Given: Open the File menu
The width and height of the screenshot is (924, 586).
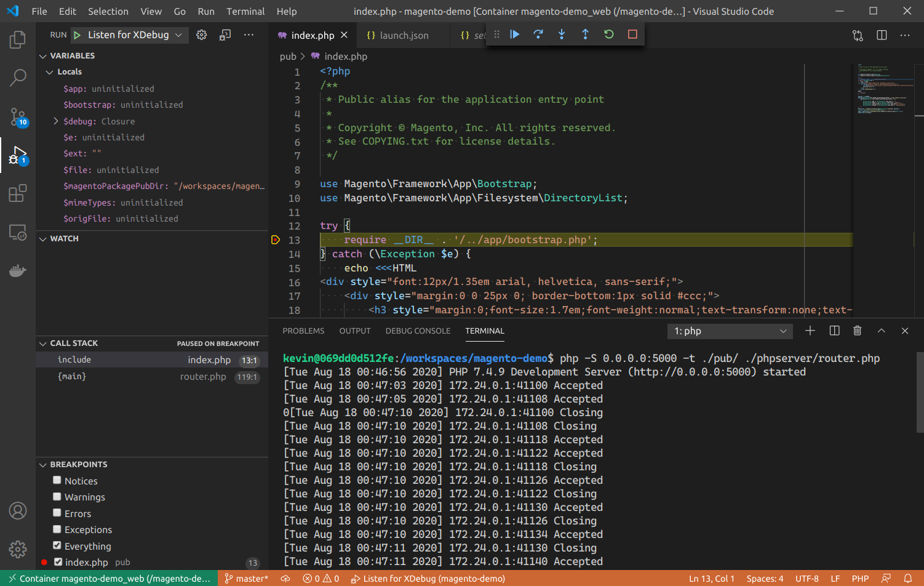Looking at the screenshot, I should pos(39,11).
